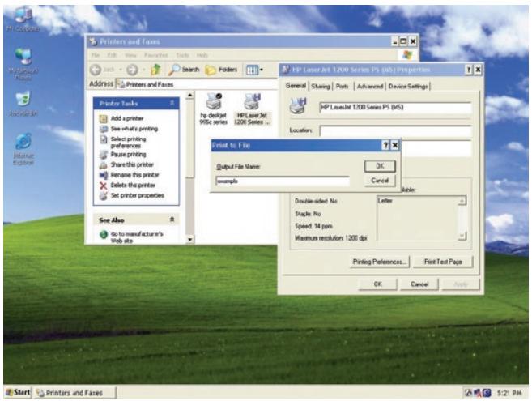Launch Internet Explorer desktop icon

(23, 149)
